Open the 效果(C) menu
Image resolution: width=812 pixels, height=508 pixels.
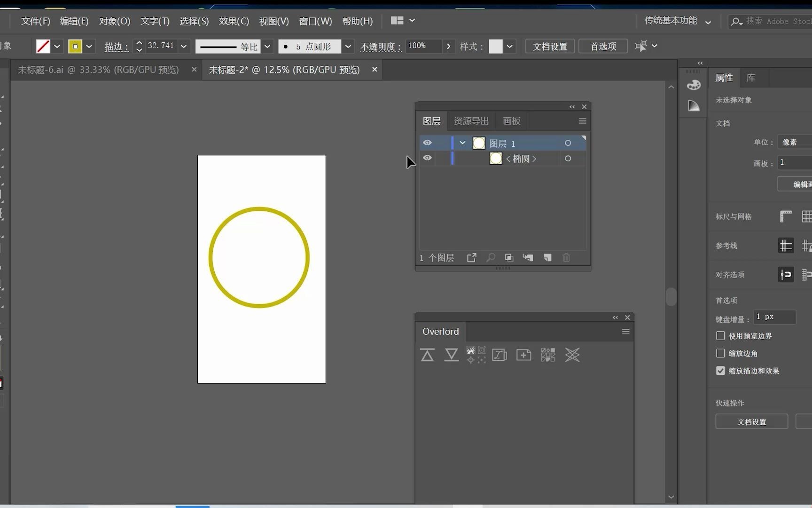[x=234, y=21]
